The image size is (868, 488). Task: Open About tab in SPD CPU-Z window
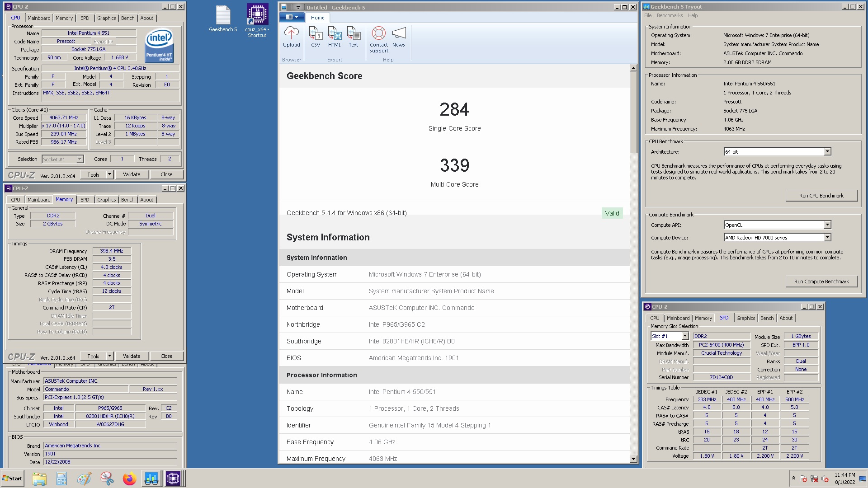click(x=786, y=318)
